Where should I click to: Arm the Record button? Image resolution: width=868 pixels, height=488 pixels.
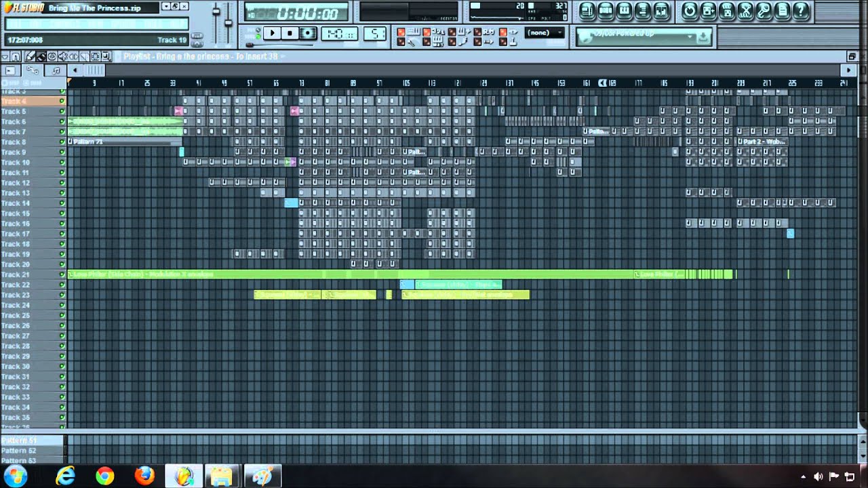(x=308, y=33)
